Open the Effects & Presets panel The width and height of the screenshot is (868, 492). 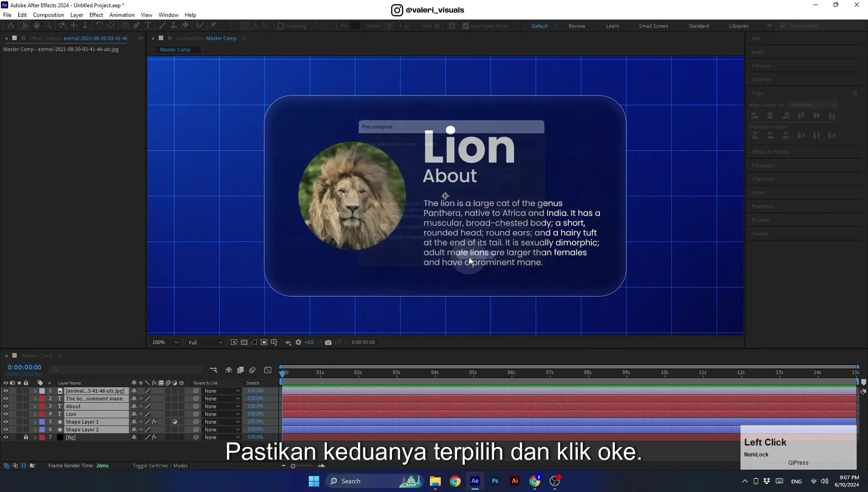(x=770, y=152)
